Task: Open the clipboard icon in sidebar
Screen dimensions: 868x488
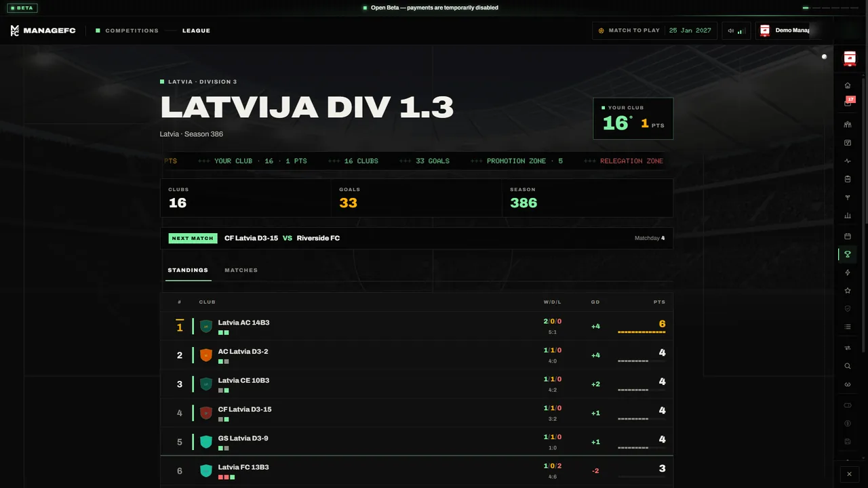Action: 847,180
